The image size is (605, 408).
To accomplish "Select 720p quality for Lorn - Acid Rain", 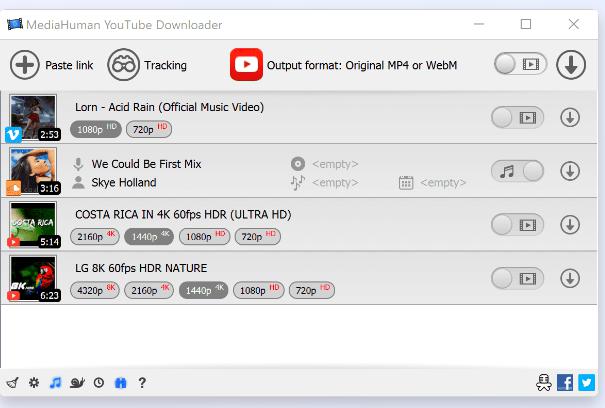I will 149,129.
